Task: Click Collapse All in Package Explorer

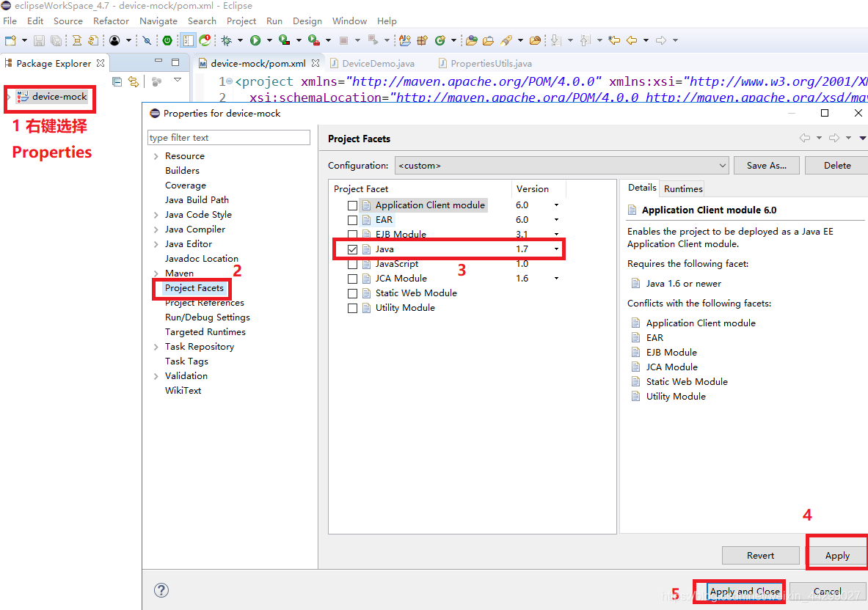Action: point(117,81)
